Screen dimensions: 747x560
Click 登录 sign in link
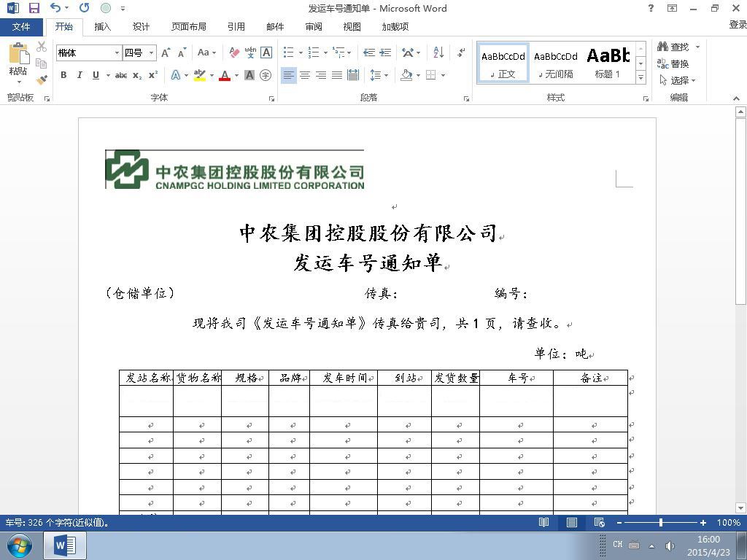[x=738, y=25]
